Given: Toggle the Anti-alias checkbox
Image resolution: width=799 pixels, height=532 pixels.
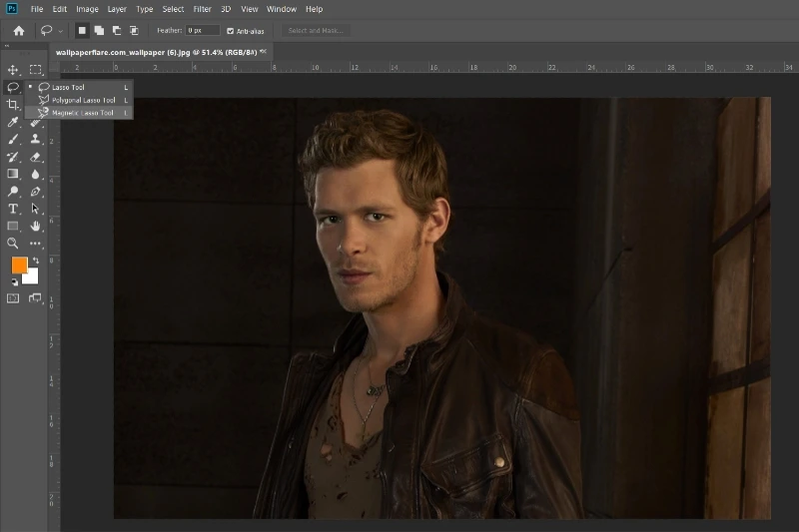Looking at the screenshot, I should [231, 31].
